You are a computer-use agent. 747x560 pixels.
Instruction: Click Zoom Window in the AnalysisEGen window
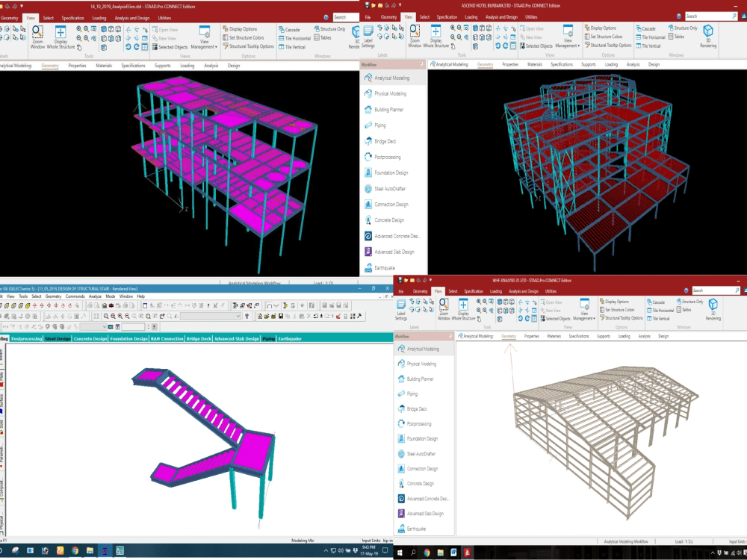[x=37, y=37]
